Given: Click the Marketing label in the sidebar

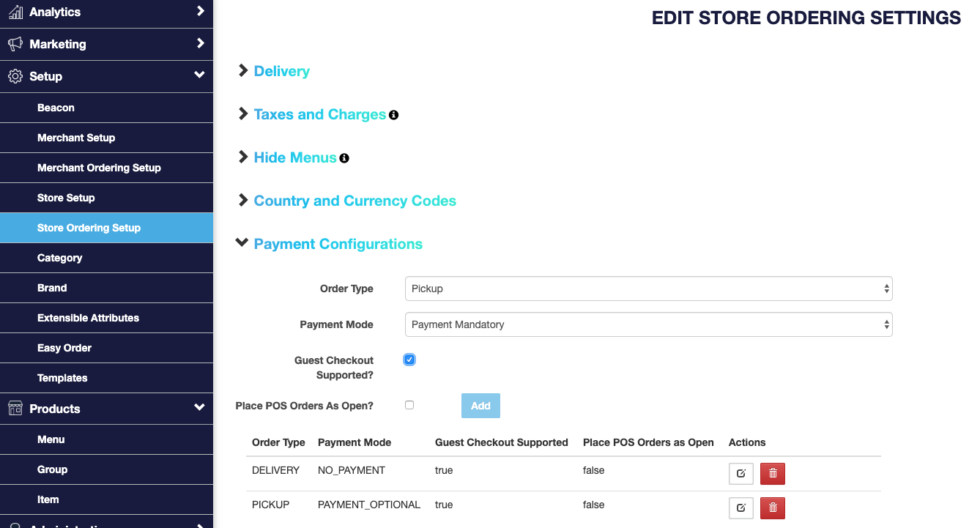Looking at the screenshot, I should pos(58,45).
